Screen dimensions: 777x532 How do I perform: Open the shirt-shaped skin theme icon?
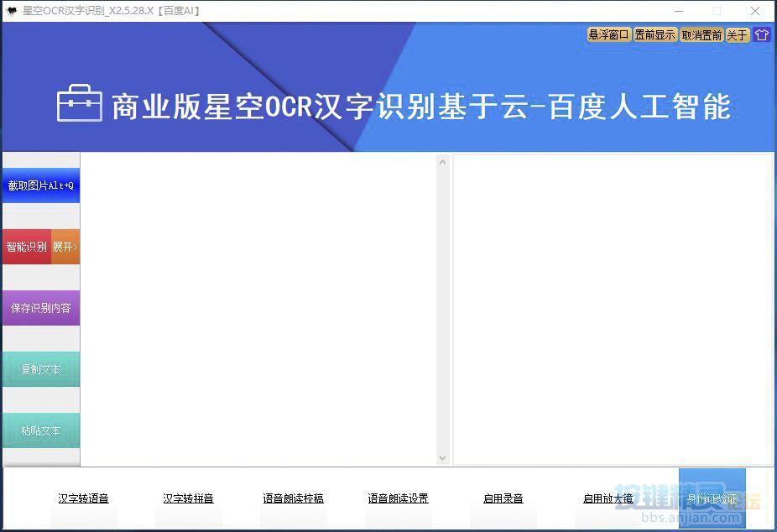(761, 34)
